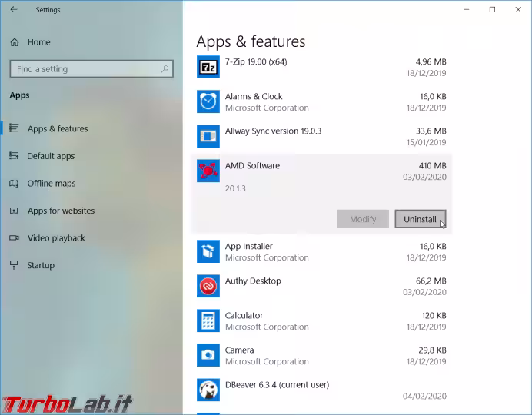
Task: Click the Apps & features page heading
Action: 251,41
